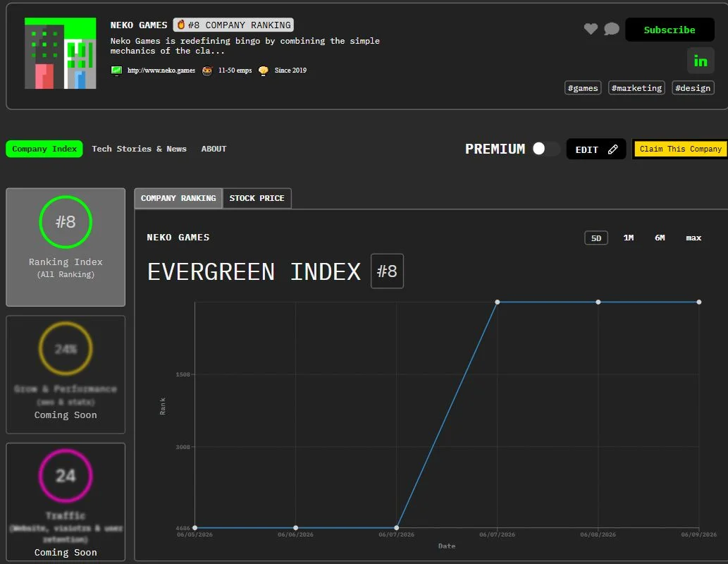Click the Ranking Index #8 card
This screenshot has width=728, height=564.
[66, 247]
